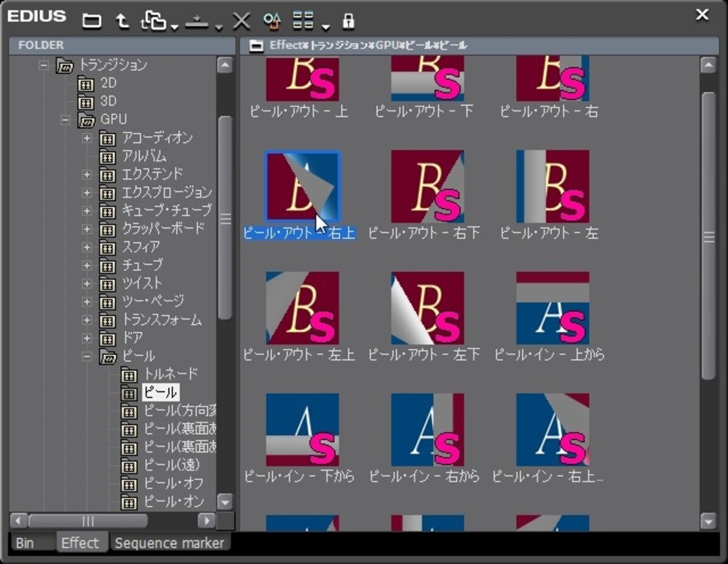This screenshot has height=564, width=728.
Task: Click the FOLDER panel header
Action: coord(121,45)
